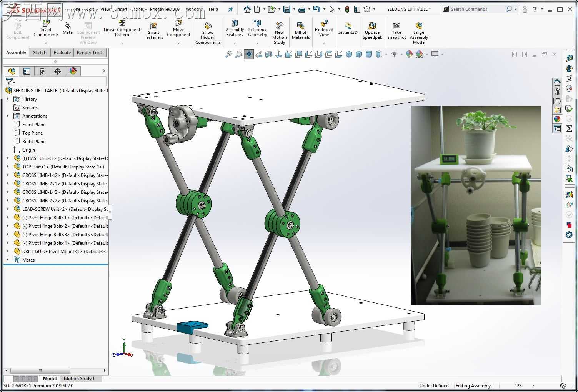Toggle Large Assembly Mode

coord(419,33)
